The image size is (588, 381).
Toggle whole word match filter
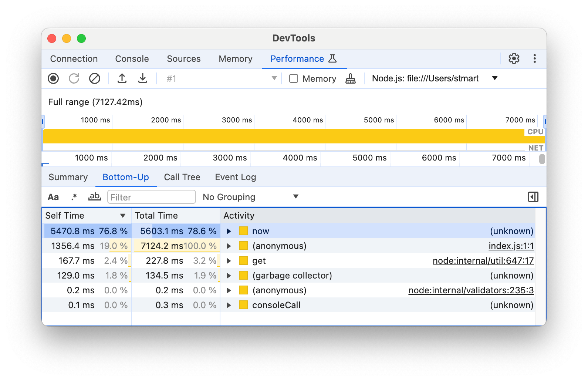(x=95, y=197)
